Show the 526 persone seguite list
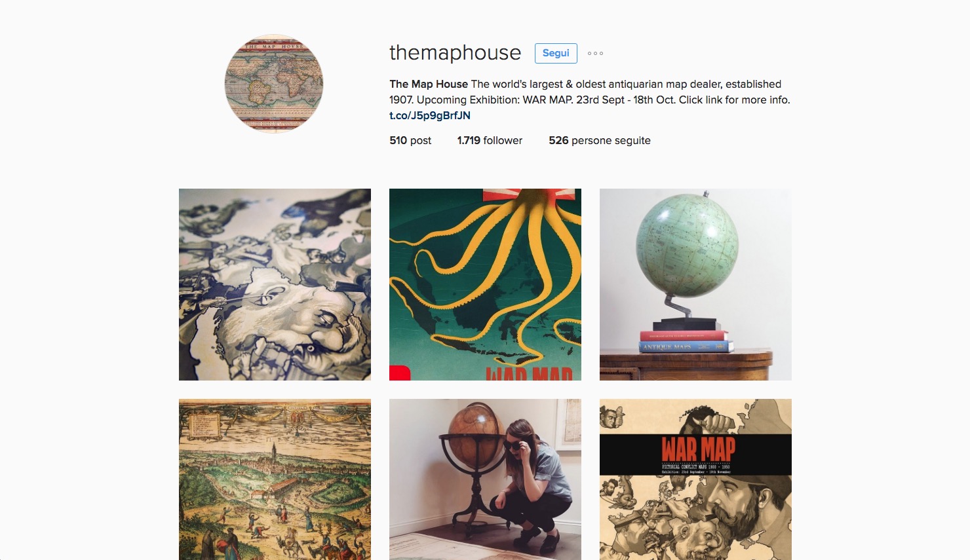 click(x=600, y=140)
